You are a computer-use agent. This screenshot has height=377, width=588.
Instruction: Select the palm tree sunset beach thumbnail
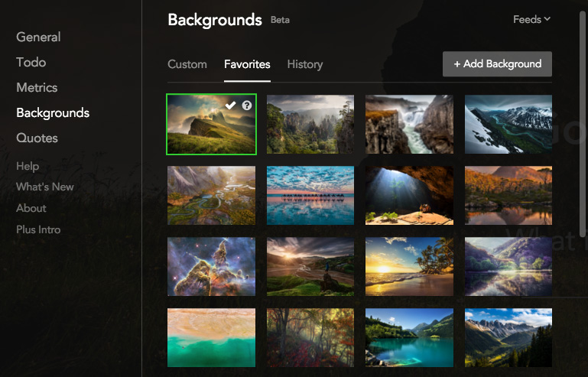[409, 266]
